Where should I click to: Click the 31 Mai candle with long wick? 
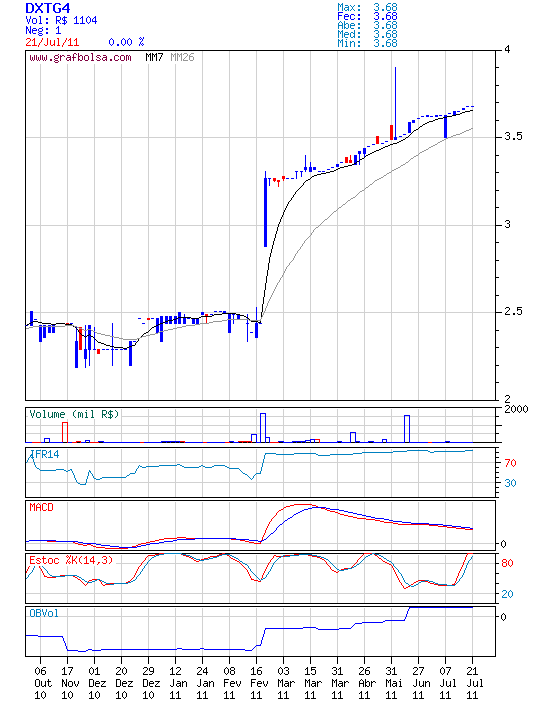pos(395,103)
